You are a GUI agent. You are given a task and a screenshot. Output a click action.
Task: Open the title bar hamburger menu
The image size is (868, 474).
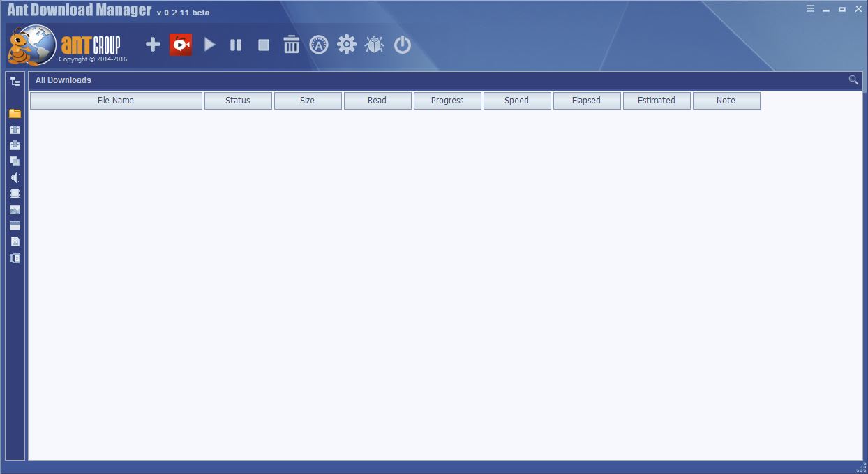pos(810,9)
